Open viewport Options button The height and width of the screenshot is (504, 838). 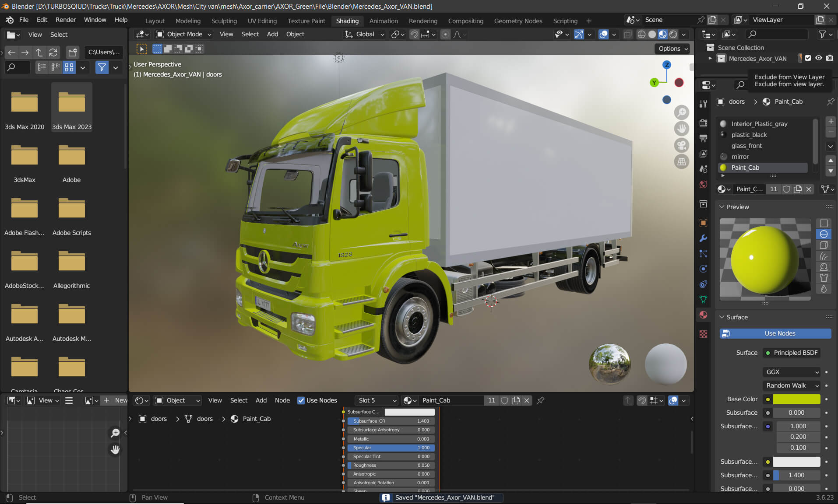[x=673, y=49]
